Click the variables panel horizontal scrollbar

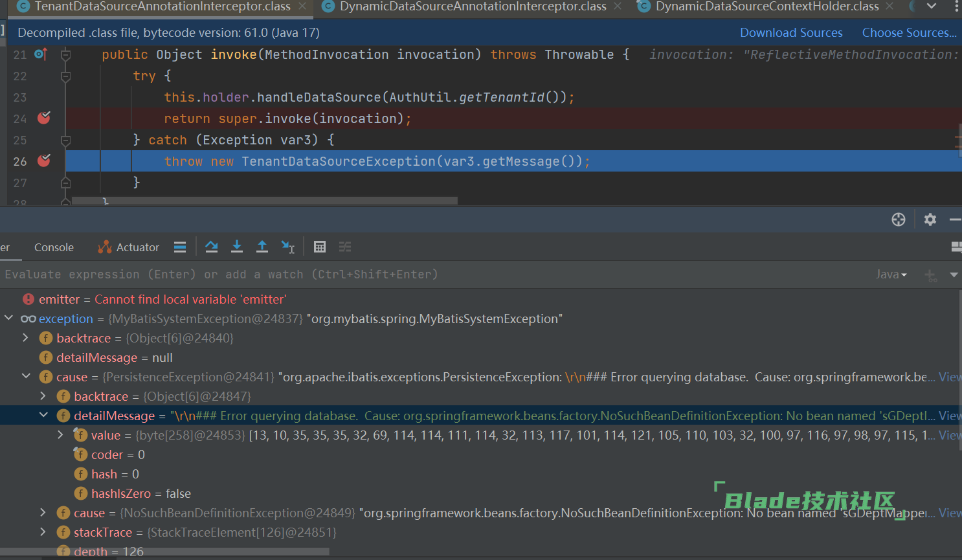click(164, 552)
